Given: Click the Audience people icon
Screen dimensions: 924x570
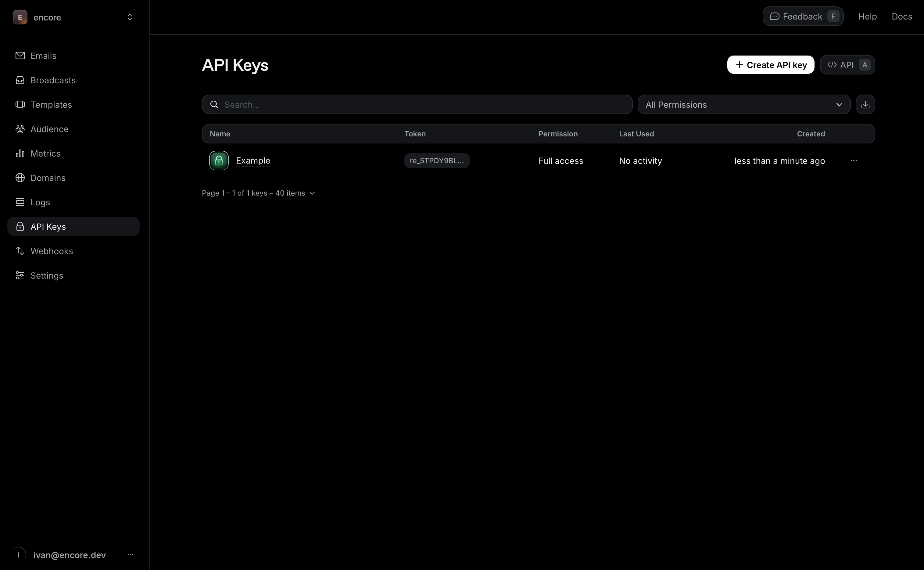Looking at the screenshot, I should click(20, 128).
